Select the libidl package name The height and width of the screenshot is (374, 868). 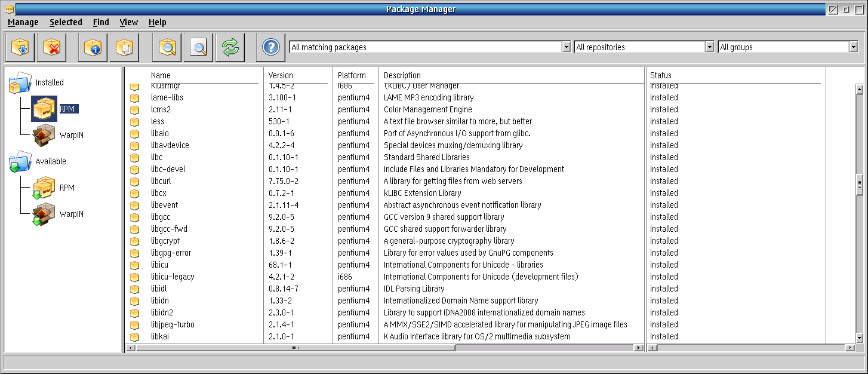(x=159, y=289)
